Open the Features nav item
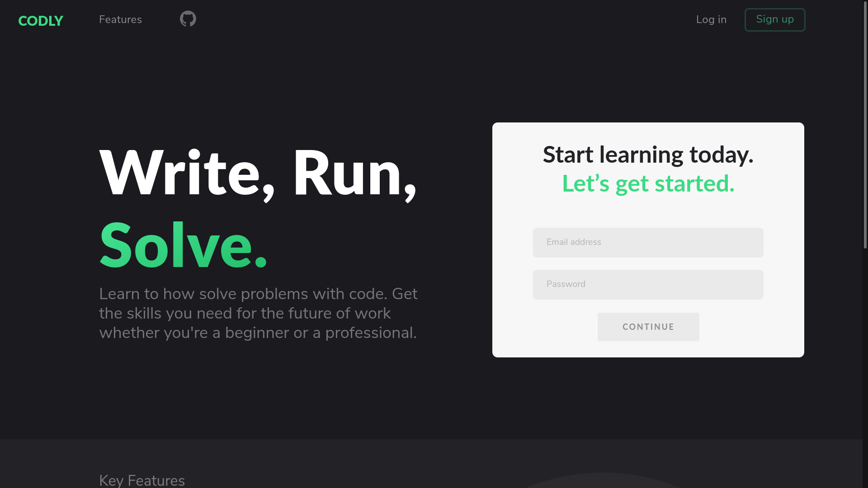 pyautogui.click(x=120, y=19)
